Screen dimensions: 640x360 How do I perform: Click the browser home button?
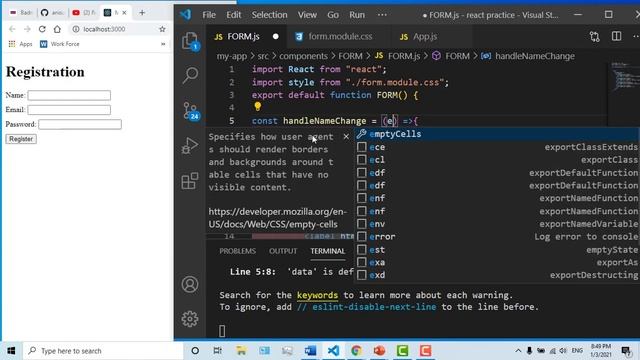pyautogui.click(x=57, y=29)
